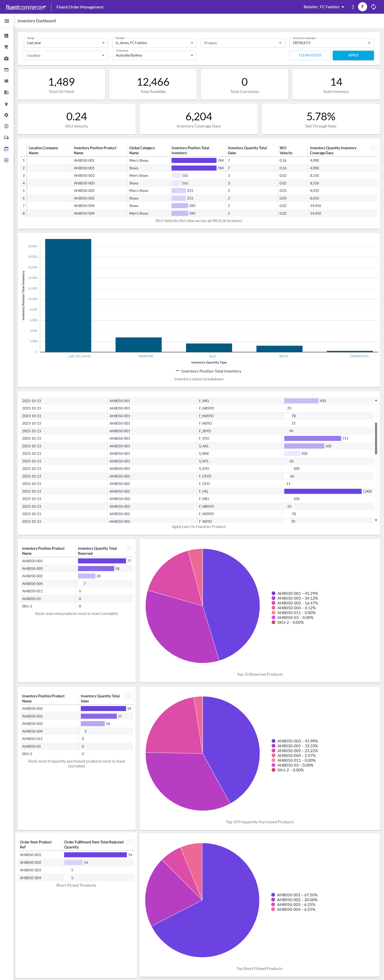Image resolution: width=384 pixels, height=980 pixels.
Task: Expand the Inventory catalogue dropdown
Action: [x=331, y=43]
